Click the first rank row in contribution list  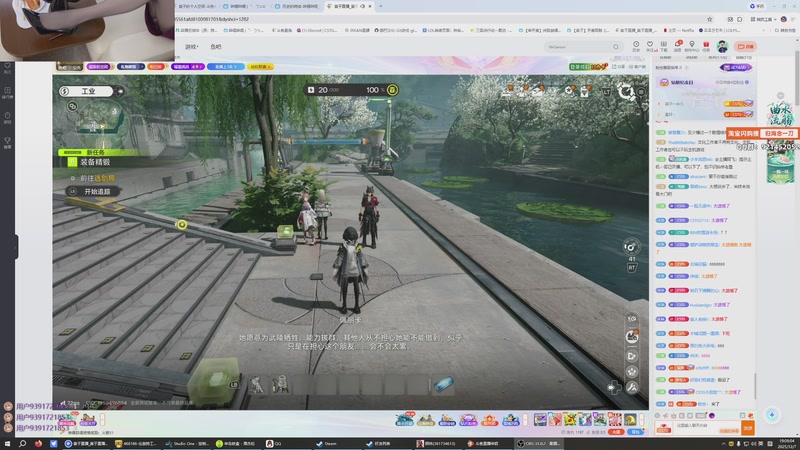point(704,104)
